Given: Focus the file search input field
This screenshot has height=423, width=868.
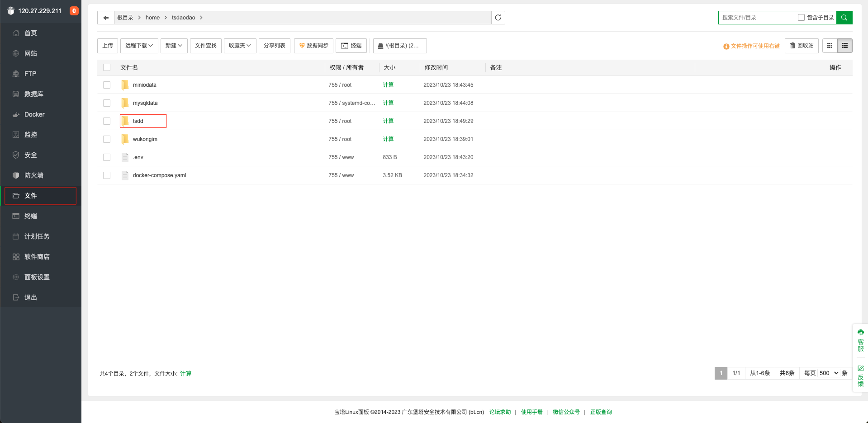Looking at the screenshot, I should pos(758,18).
